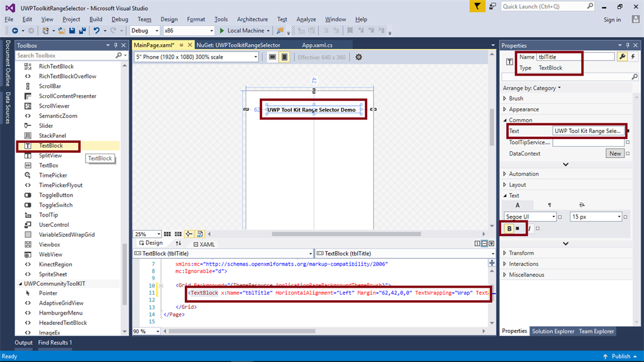Select the paragraph tab icon in Text section
The width and height of the screenshot is (644, 362).
pos(550,205)
